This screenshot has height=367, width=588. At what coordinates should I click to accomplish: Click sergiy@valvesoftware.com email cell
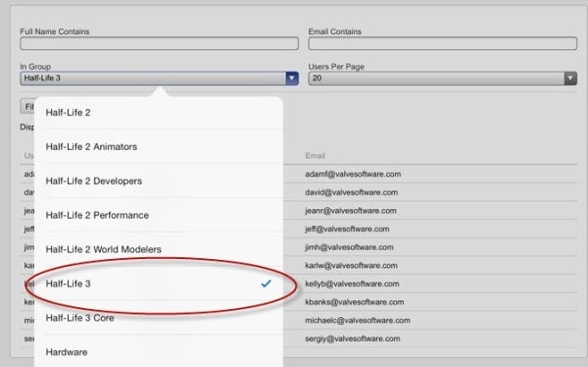point(353,339)
